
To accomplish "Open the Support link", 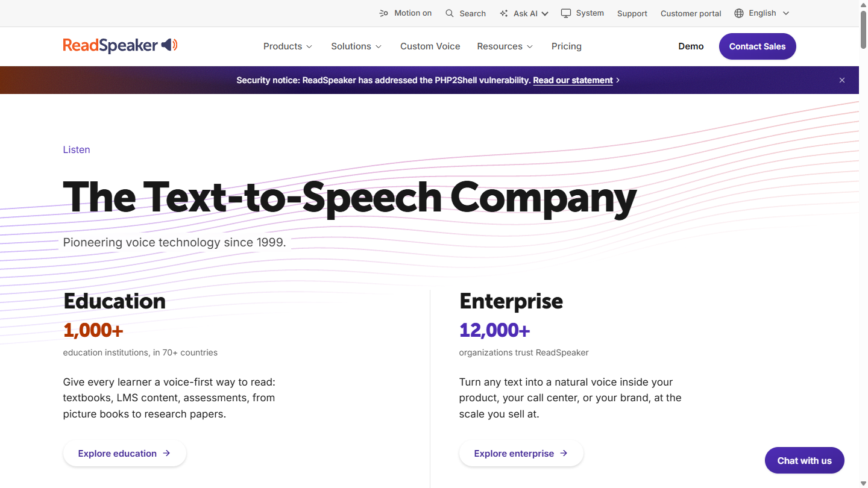I will (x=632, y=13).
